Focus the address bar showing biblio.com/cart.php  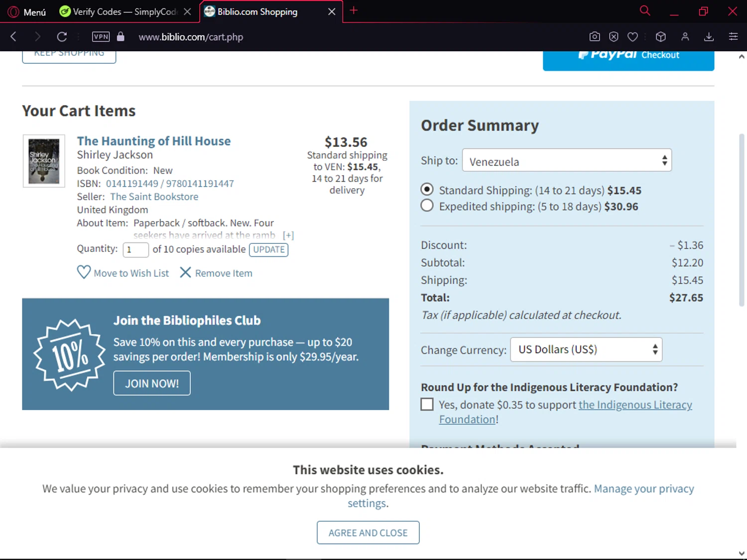pyautogui.click(x=191, y=37)
